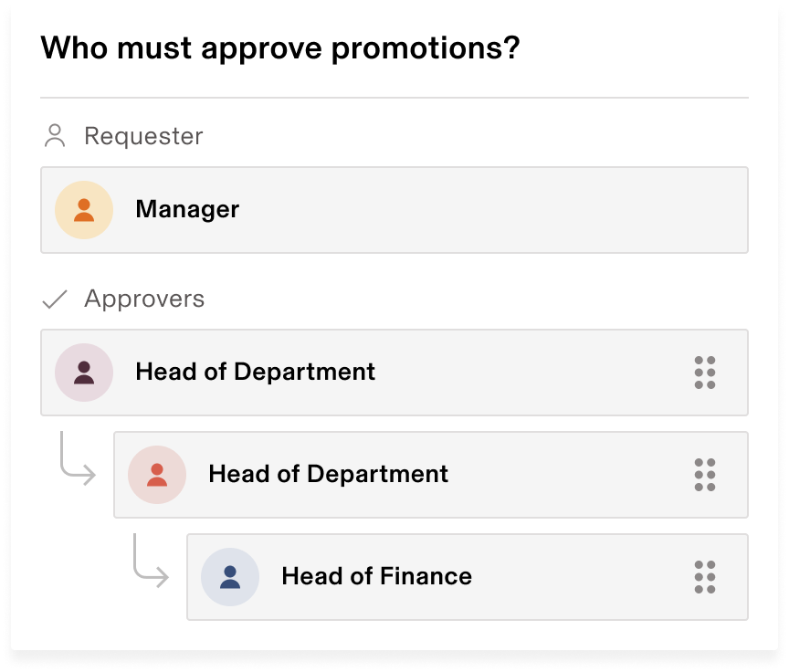Click the Head of Finance text label
The height and width of the screenshot is (672, 789).
point(377,576)
